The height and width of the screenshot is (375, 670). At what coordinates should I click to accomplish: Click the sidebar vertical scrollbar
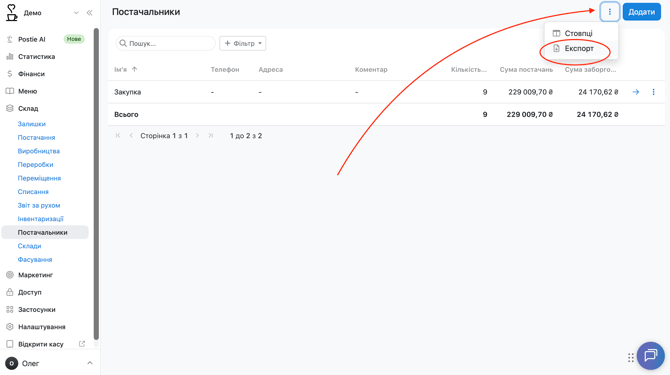click(96, 184)
